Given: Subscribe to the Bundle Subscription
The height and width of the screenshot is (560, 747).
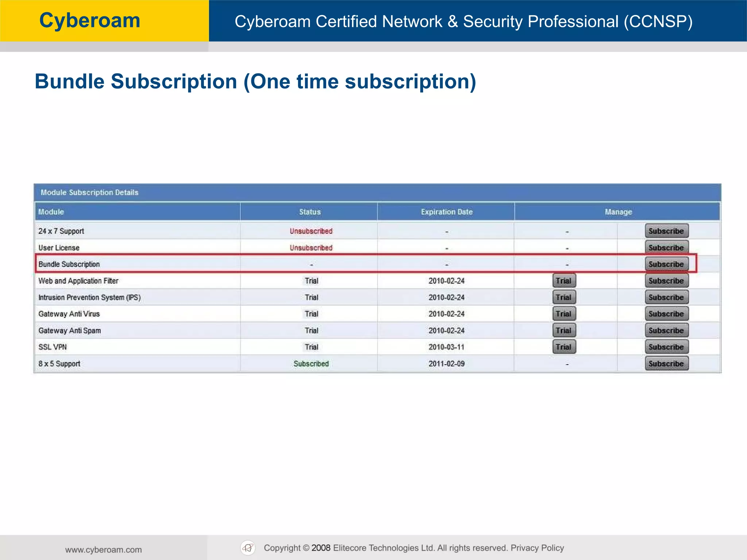Looking at the screenshot, I should [x=666, y=264].
